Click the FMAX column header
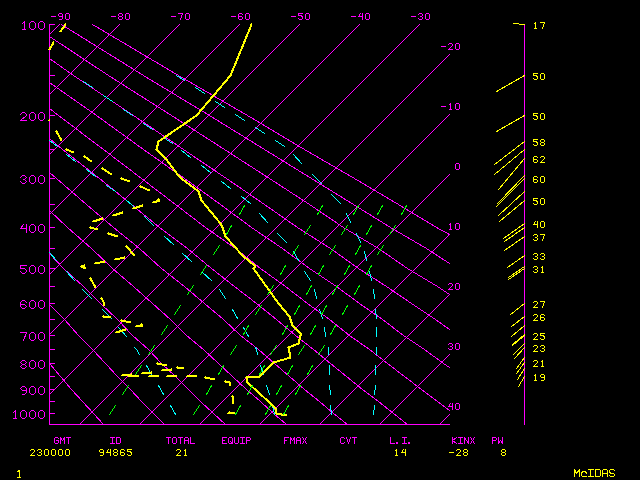This screenshot has width=640, height=480. (294, 440)
